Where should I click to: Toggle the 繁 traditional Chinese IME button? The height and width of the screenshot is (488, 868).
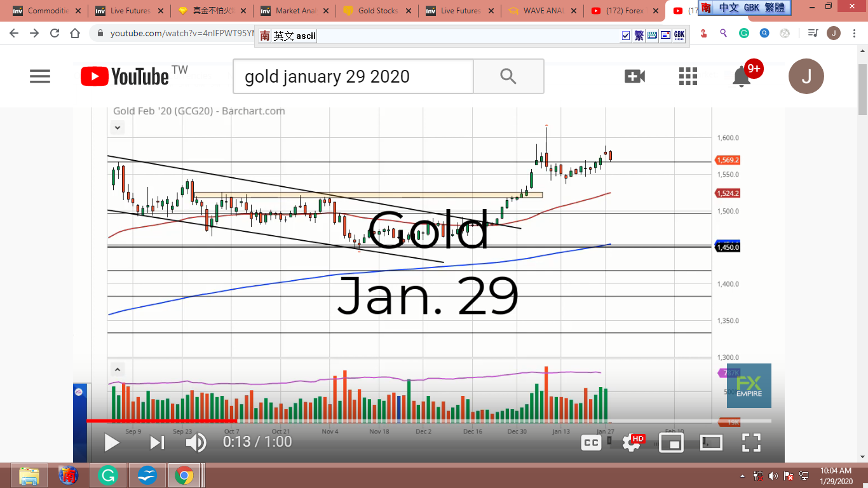pyautogui.click(x=639, y=36)
